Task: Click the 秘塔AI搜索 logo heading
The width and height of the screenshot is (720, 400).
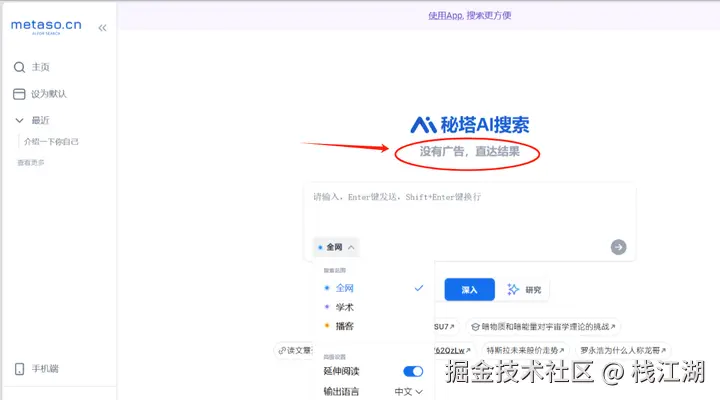Action: point(469,125)
